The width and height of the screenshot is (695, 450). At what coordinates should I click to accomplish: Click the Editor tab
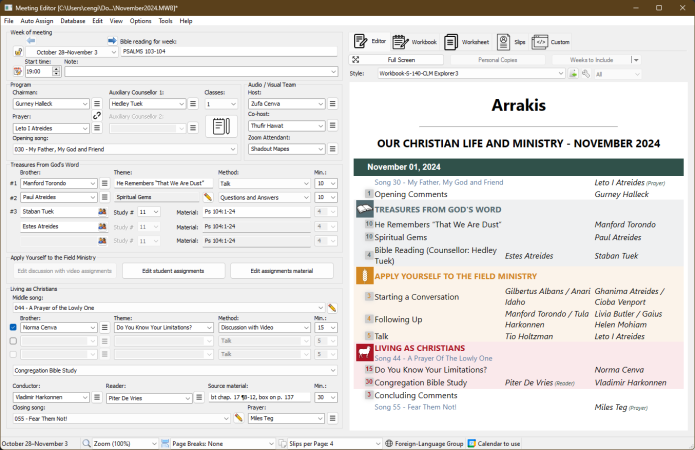[370, 42]
